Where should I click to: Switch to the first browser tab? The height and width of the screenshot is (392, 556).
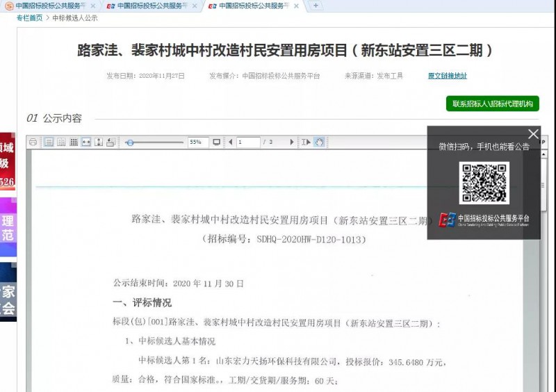pos(47,6)
